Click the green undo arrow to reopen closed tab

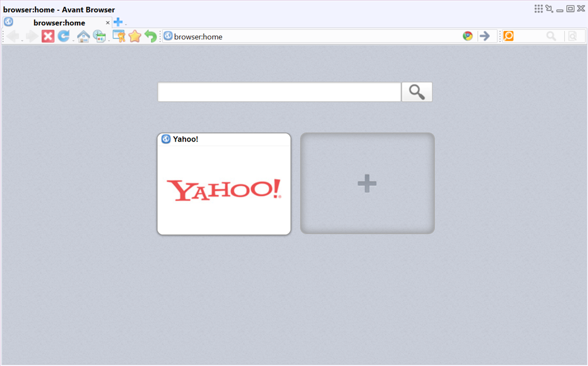point(151,36)
